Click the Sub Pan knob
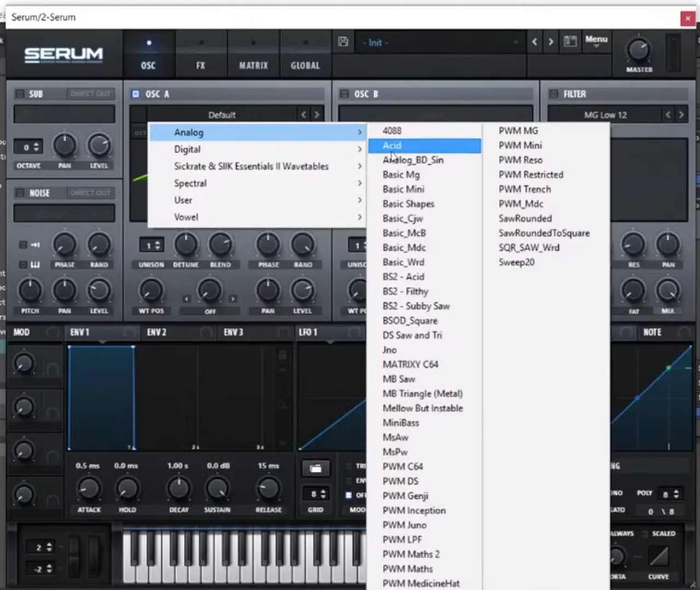The width and height of the screenshot is (700, 590). point(65,145)
